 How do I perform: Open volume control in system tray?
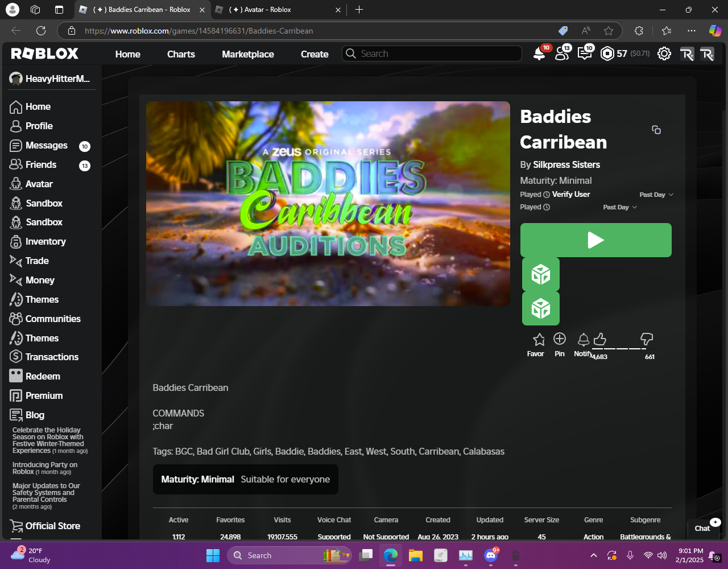[662, 555]
